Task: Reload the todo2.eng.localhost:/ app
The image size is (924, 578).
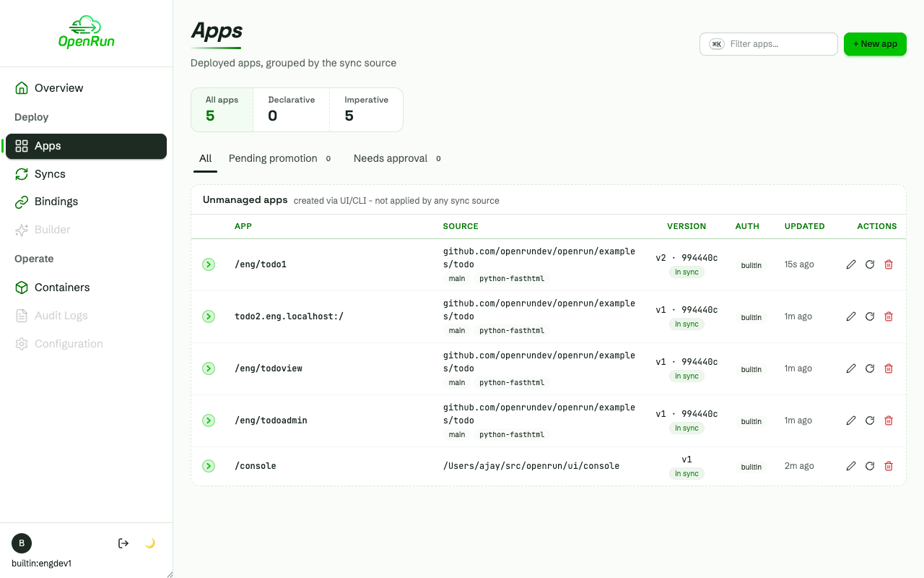Action: [870, 316]
